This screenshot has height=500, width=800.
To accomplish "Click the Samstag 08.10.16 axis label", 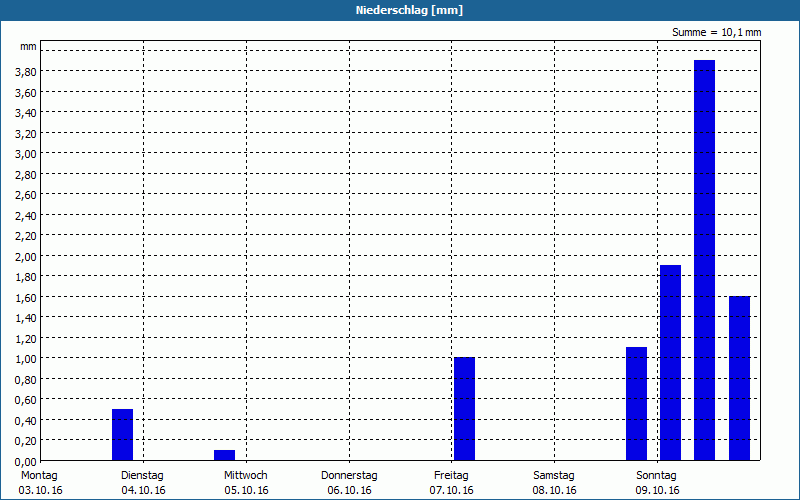I will [x=554, y=483].
